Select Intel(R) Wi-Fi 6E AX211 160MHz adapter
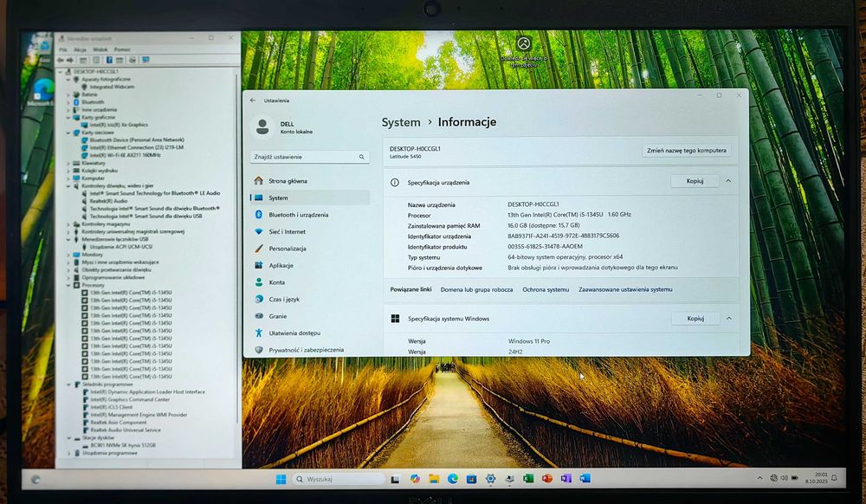 coord(125,156)
